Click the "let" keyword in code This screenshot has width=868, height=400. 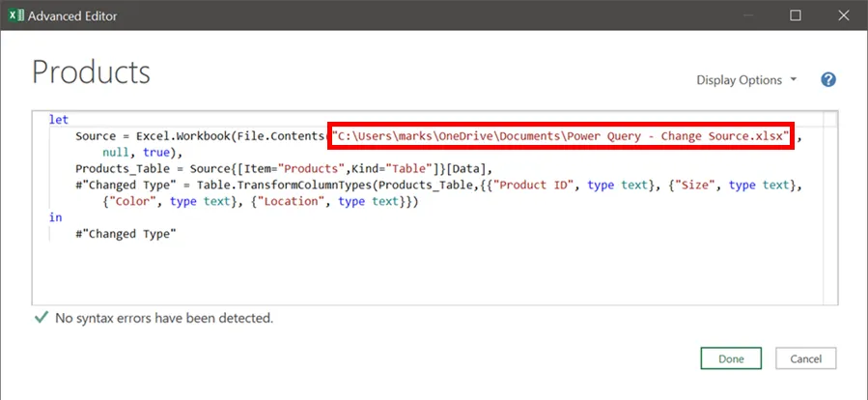click(x=58, y=119)
